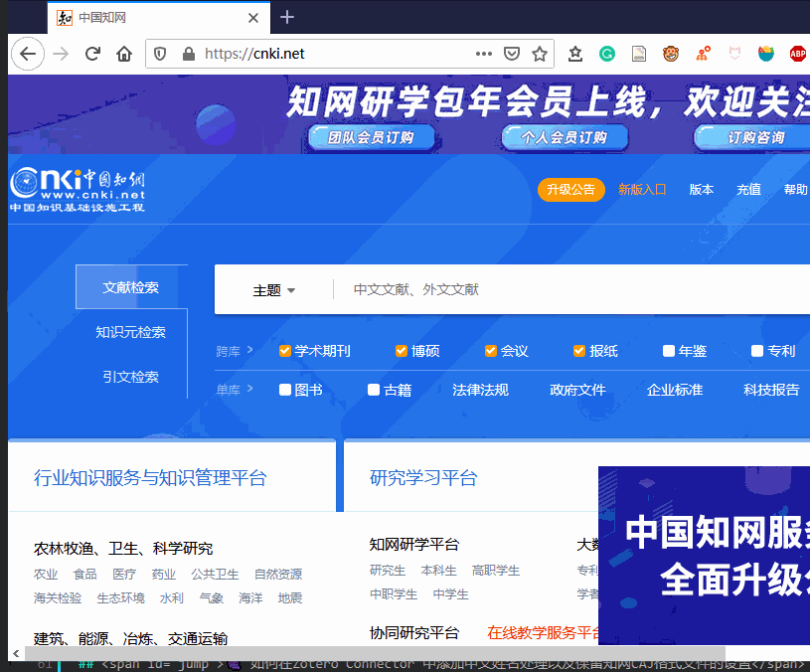Click the CNKI 中国知网 logo
Image resolution: width=810 pixels, height=672 pixels.
pos(78,189)
